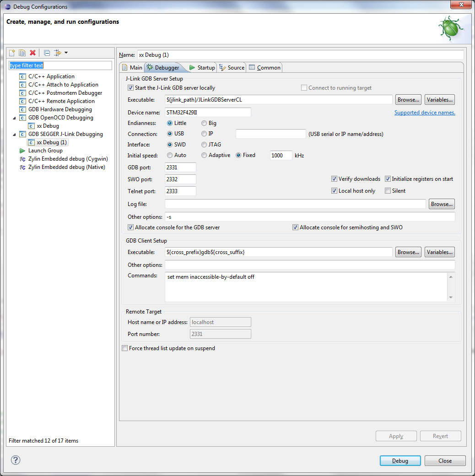Click the Zylin Embedded debug (Cygwin) icon
This screenshot has height=476, width=475.
coord(22,159)
